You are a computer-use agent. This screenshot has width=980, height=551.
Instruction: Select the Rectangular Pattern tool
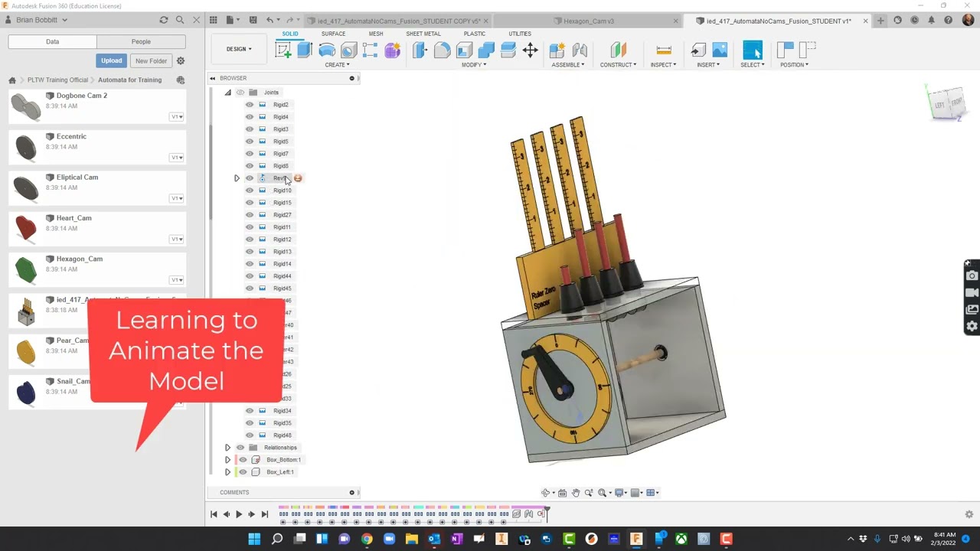point(371,51)
